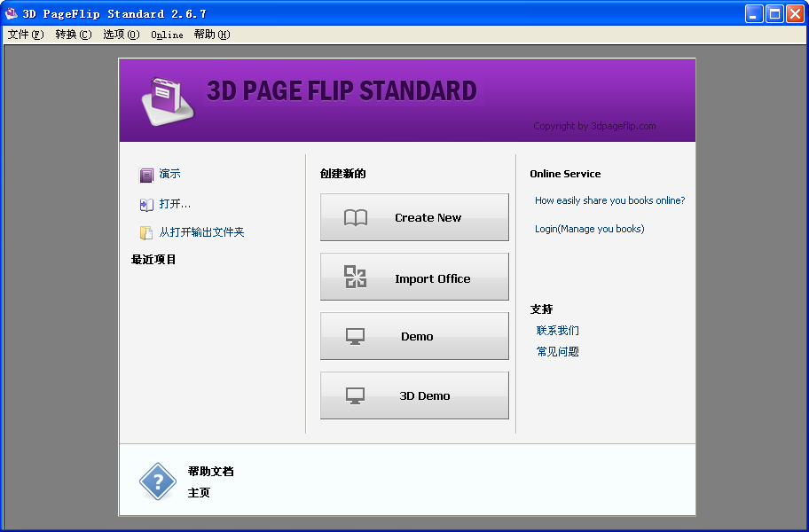The height and width of the screenshot is (532, 809).
Task: Click the Demo button label
Action: pos(417,337)
